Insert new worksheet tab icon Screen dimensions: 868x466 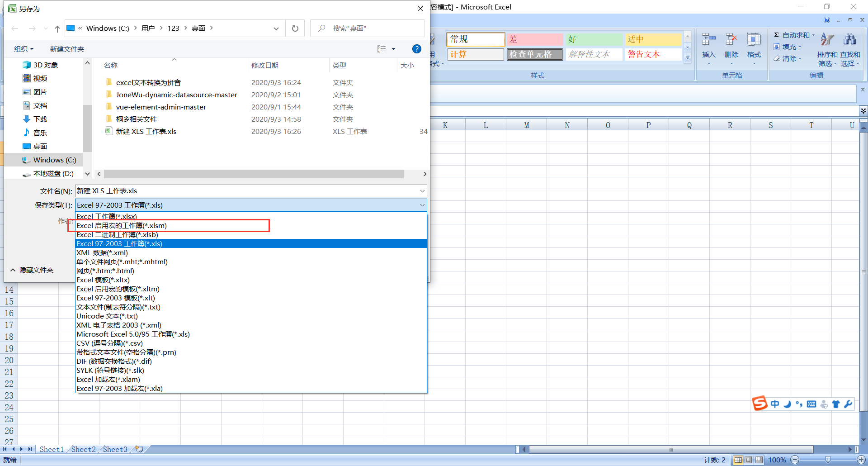pyautogui.click(x=139, y=449)
